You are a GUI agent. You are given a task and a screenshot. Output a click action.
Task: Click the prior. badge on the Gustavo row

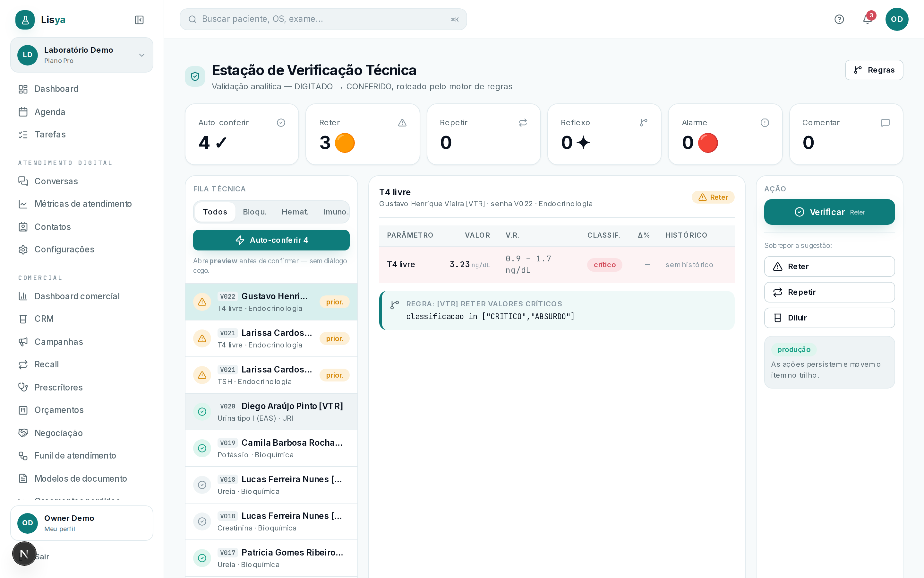(x=335, y=302)
